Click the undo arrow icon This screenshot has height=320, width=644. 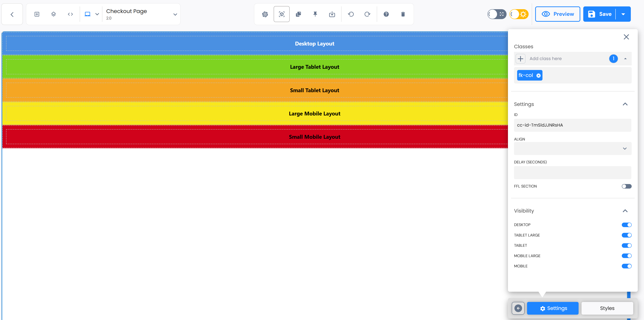coord(351,14)
